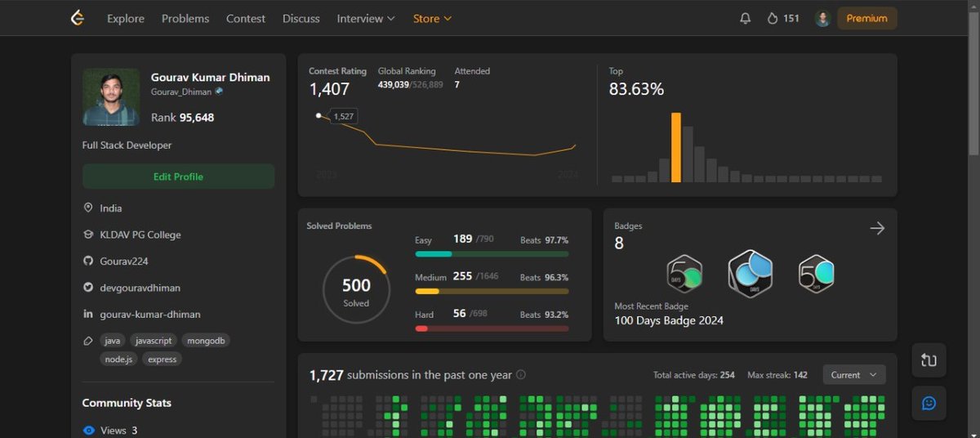Select the express skill tag

162,359
